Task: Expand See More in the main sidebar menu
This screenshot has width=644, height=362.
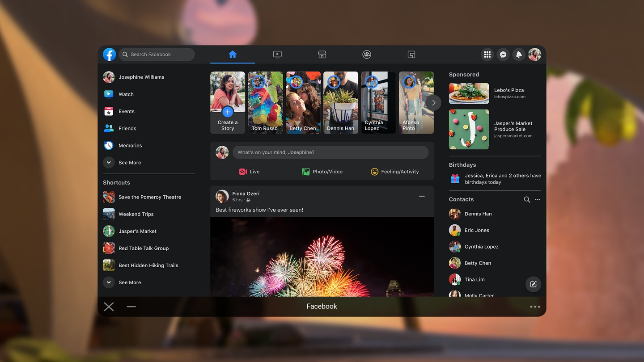Action: [x=130, y=162]
